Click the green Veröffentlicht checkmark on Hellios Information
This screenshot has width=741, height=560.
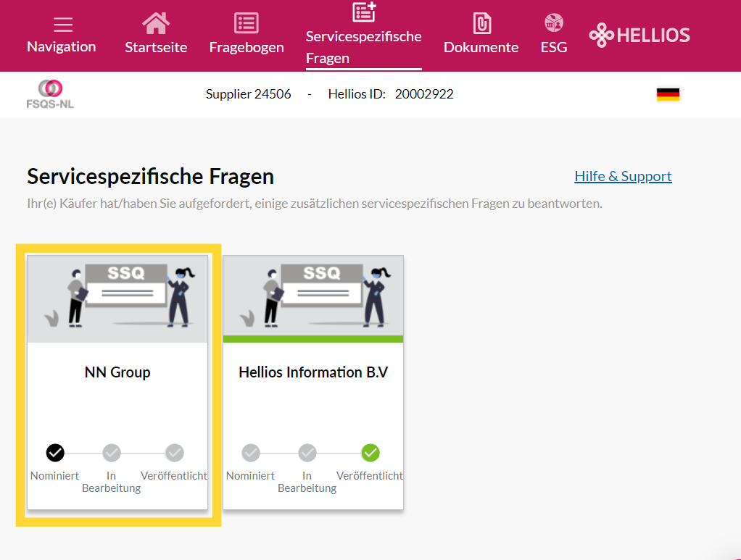[x=370, y=453]
